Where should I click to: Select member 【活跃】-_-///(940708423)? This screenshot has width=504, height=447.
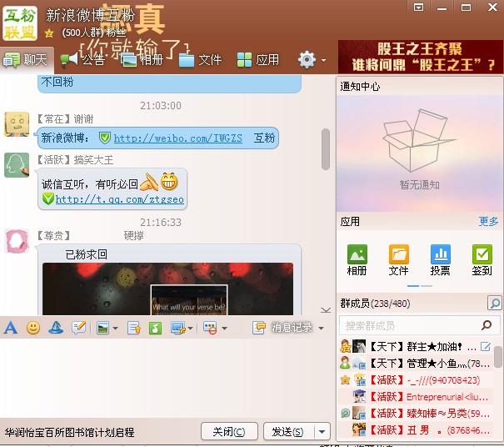coord(416,380)
